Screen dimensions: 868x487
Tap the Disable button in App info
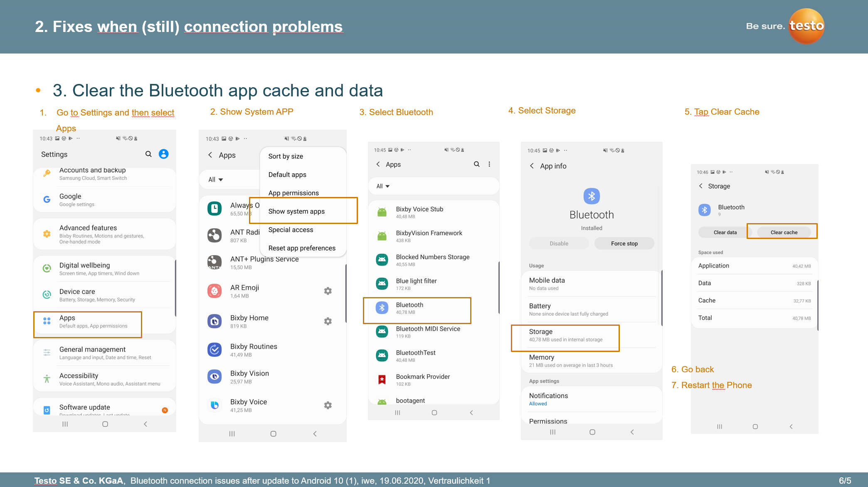click(x=559, y=243)
